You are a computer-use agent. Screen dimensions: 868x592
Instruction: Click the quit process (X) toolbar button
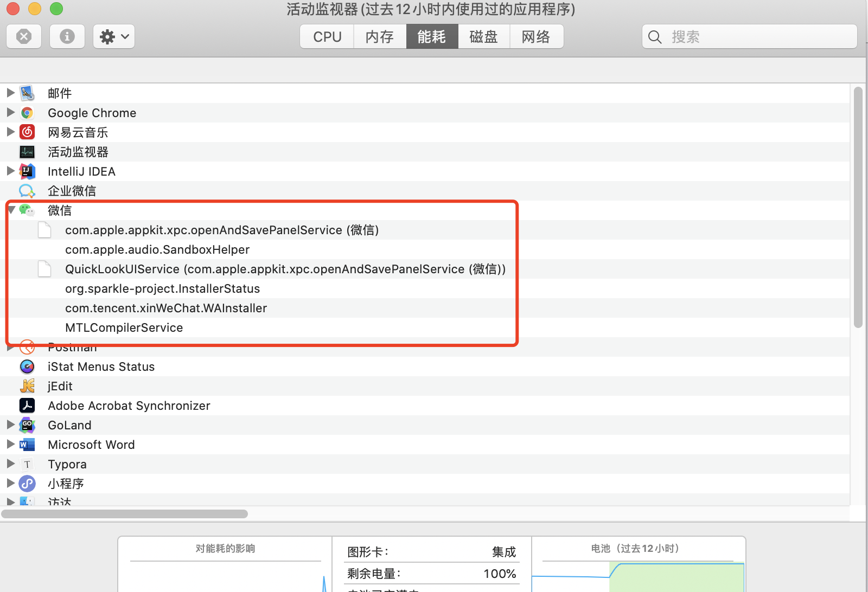[x=24, y=37]
